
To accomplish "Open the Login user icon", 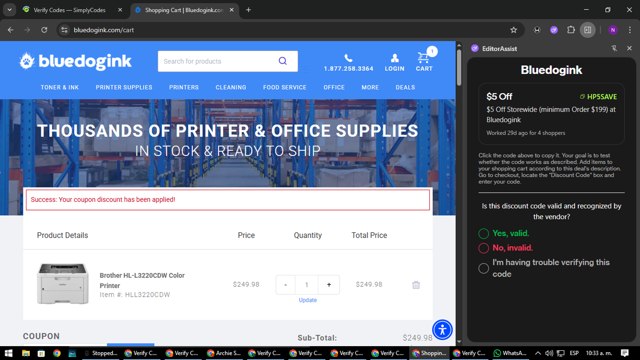I will coord(394,58).
